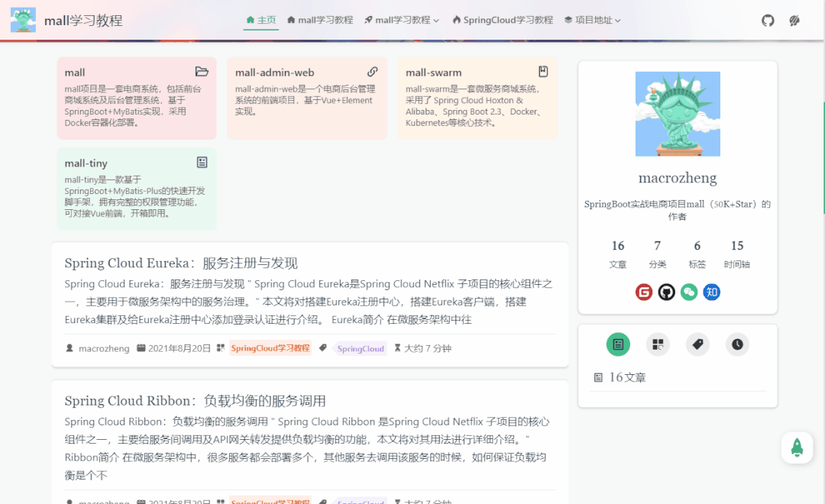
Task: Open the Spring Cloud Ribbon article title
Action: [196, 401]
